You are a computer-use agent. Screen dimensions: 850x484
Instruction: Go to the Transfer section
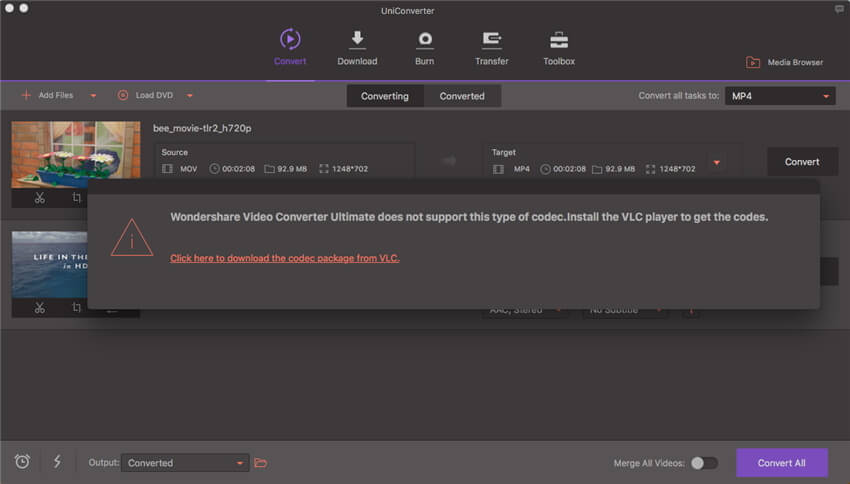[492, 47]
